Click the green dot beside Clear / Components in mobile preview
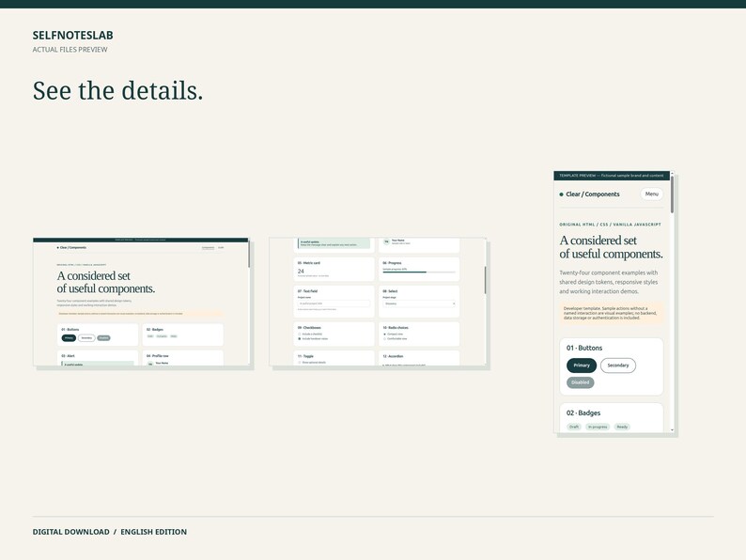This screenshot has width=746, height=560. pyautogui.click(x=562, y=194)
